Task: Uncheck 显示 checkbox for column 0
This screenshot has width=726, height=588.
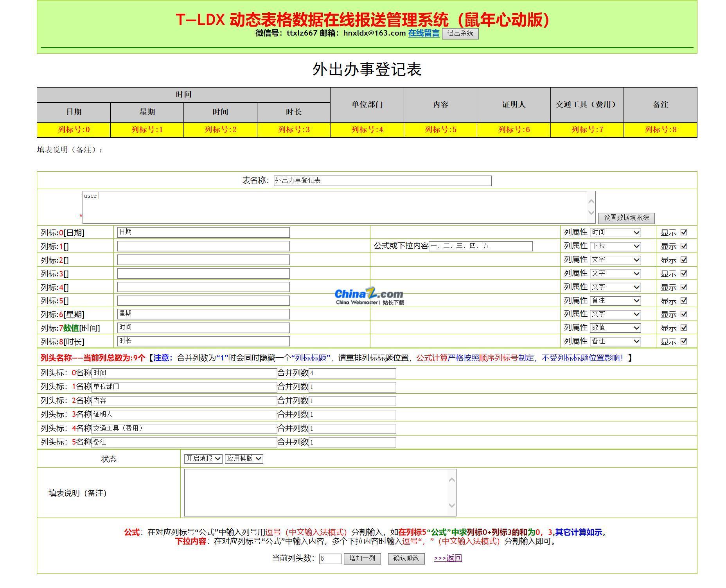Action: [684, 232]
